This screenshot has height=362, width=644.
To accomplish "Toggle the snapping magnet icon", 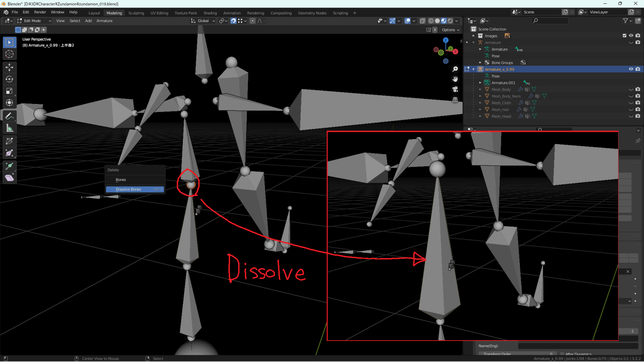I will (233, 21).
